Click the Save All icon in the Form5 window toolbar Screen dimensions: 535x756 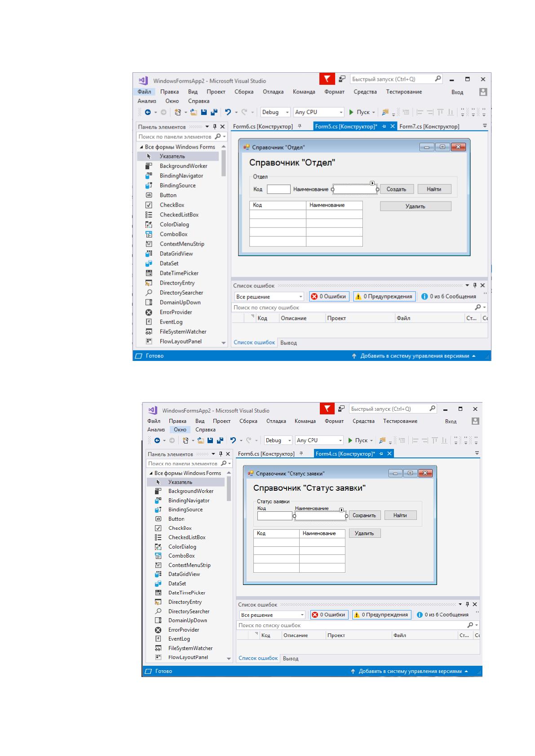(x=214, y=112)
